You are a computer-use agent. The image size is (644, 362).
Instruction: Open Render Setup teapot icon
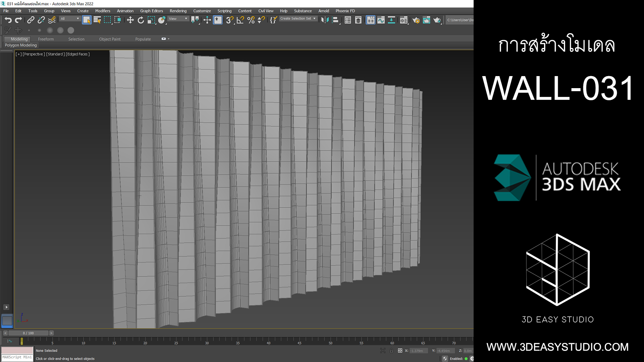coord(416,20)
